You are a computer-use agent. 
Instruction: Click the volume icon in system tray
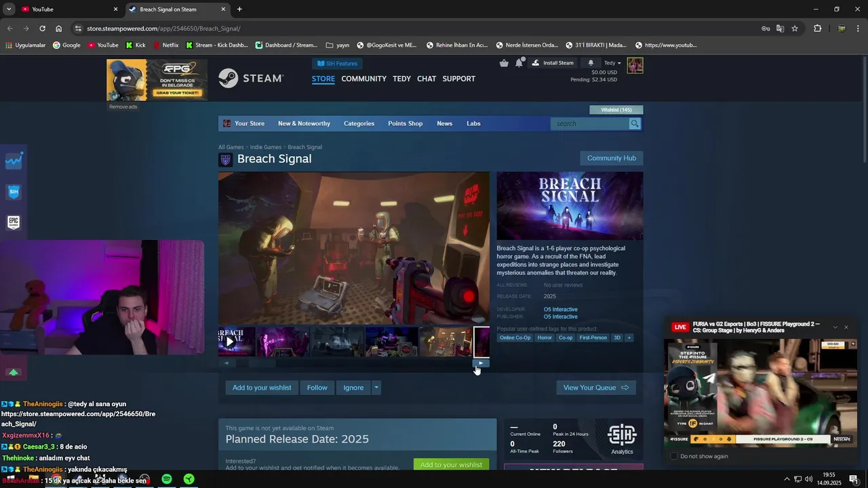pos(808,479)
